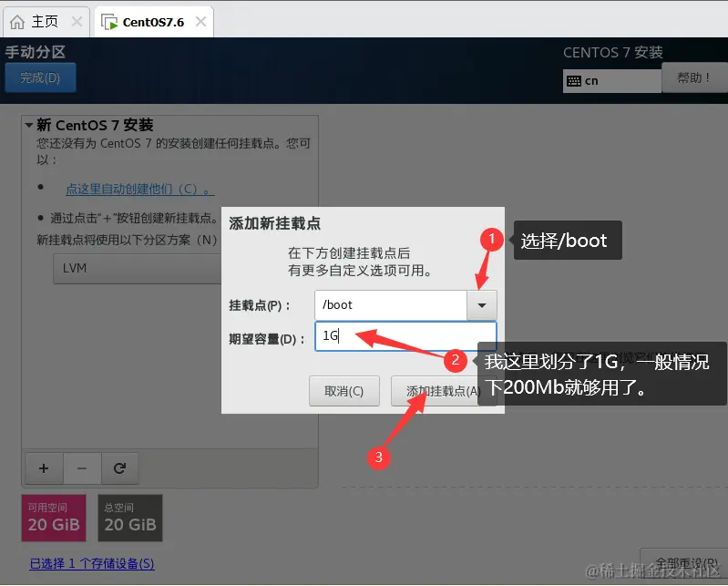
Task: Close the 主页 tab
Action: point(77,21)
